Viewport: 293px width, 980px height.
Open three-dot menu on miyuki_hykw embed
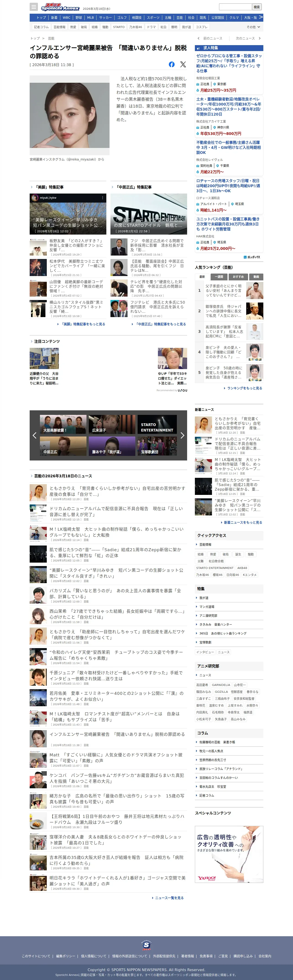point(102,198)
